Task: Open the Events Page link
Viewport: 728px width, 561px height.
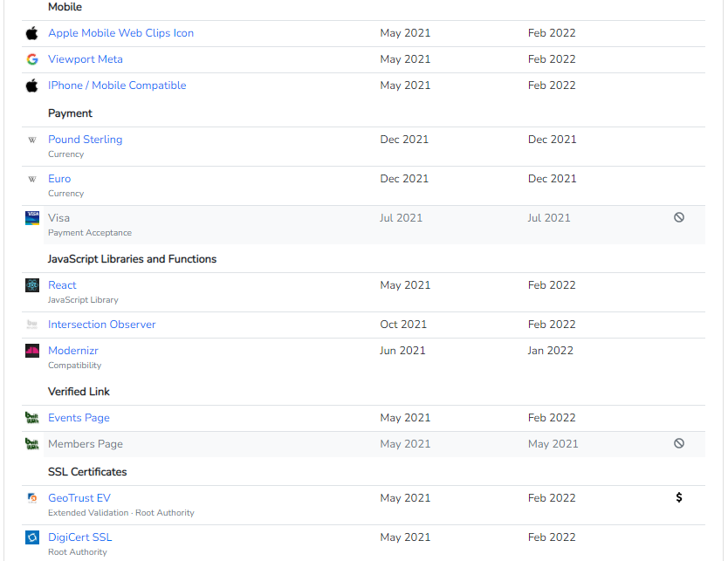Action: pyautogui.click(x=79, y=418)
